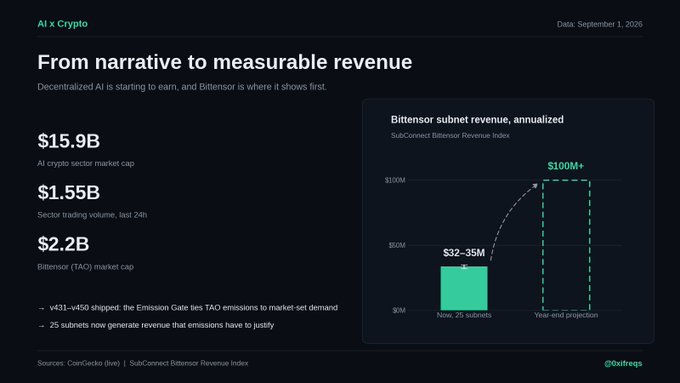Click the footer 'SubConnect Bittensor Revenue Index' source
Screen dimensions: 680x383
click(189, 363)
